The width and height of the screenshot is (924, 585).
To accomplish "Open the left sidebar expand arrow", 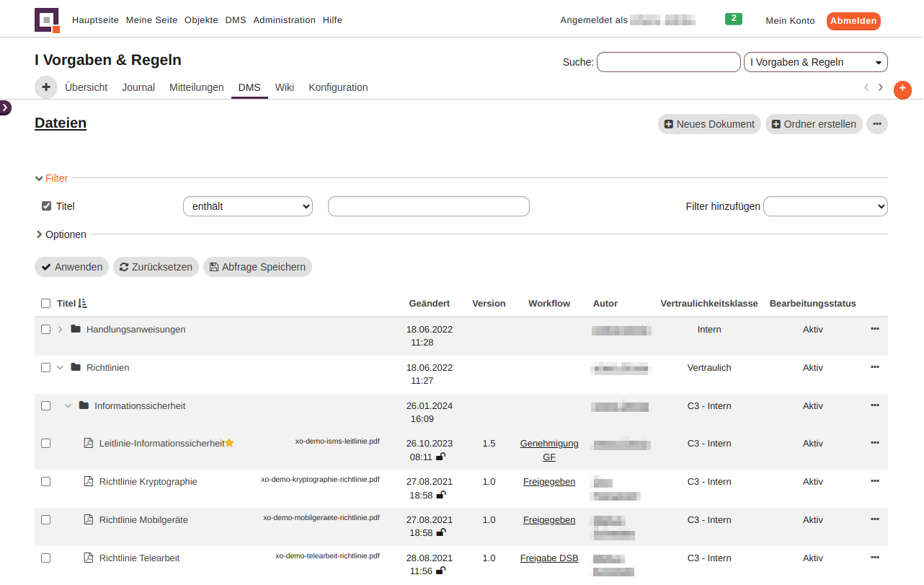I will coord(5,107).
